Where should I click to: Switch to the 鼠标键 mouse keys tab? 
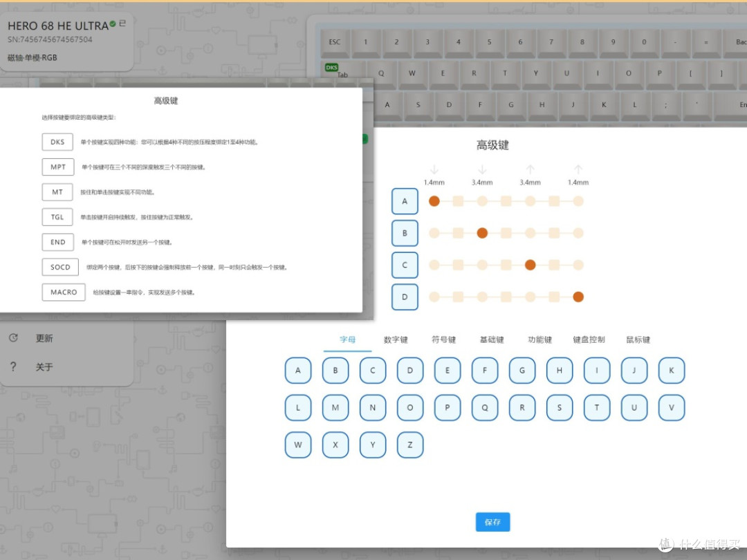[x=638, y=339]
